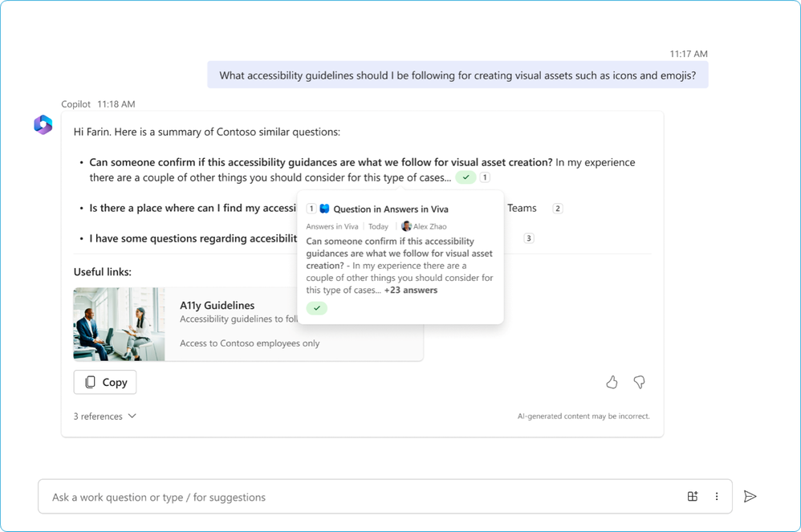Open the Question in Answers in Viva title
Image resolution: width=801 pixels, height=532 pixels.
tap(391, 209)
